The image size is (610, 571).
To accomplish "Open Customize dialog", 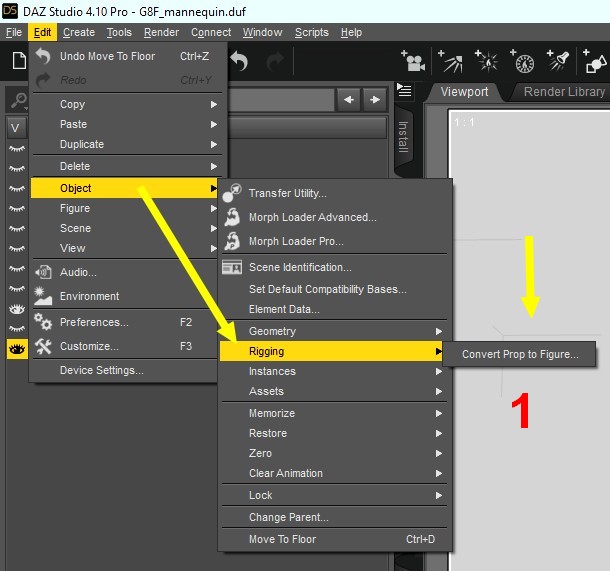I will (124, 346).
